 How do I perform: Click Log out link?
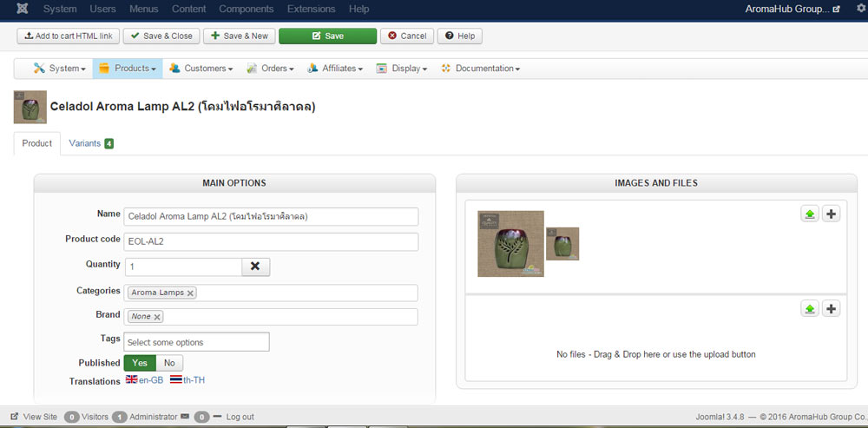point(240,417)
